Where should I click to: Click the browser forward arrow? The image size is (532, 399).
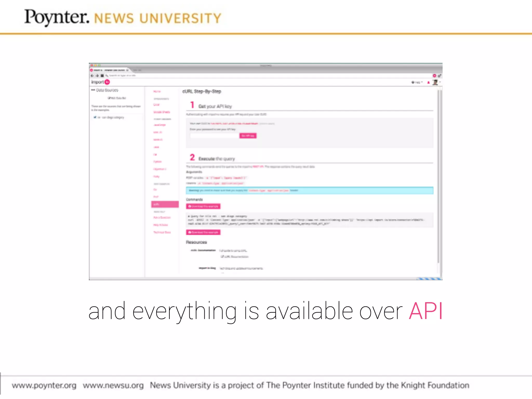tap(97, 76)
